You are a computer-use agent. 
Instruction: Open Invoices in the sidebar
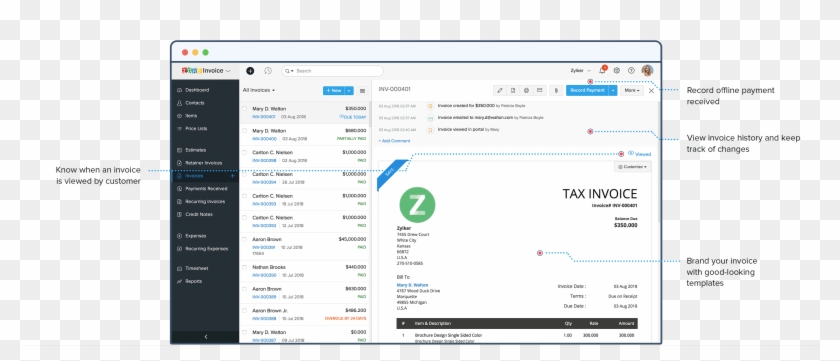pos(194,176)
